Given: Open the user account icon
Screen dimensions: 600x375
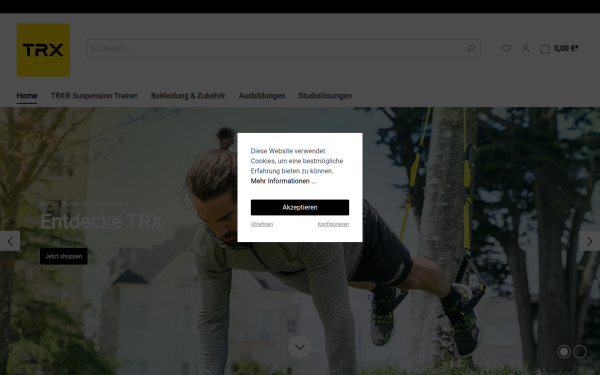Looking at the screenshot, I should tap(526, 48).
